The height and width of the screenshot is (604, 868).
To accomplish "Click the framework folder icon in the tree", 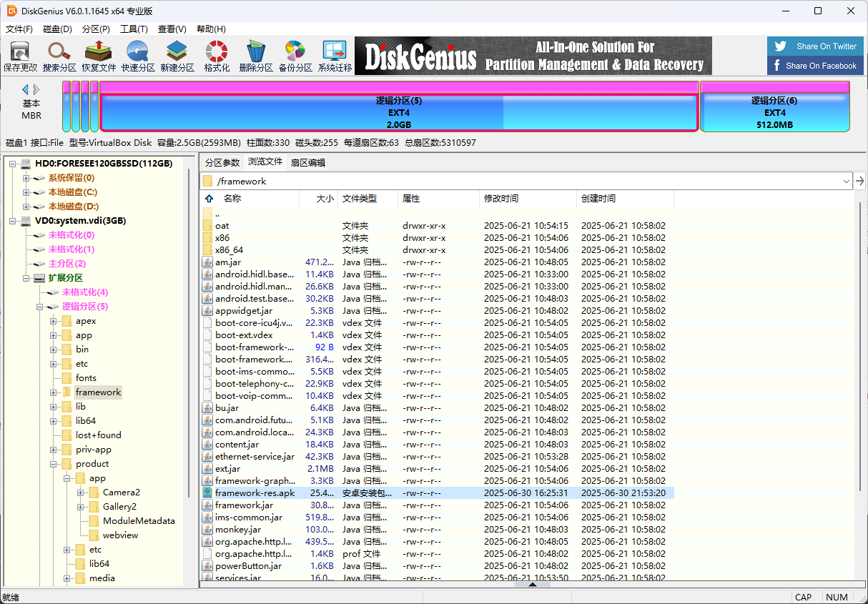I will 66,392.
